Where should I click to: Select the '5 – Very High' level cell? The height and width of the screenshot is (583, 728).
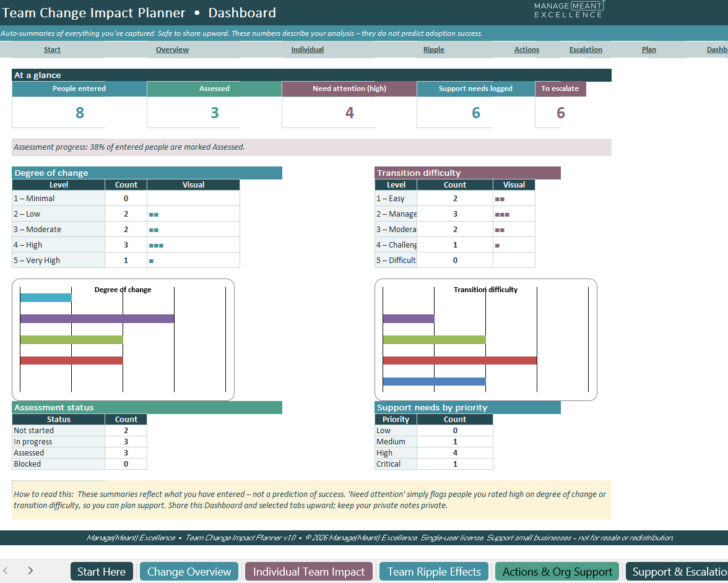[x=58, y=260]
